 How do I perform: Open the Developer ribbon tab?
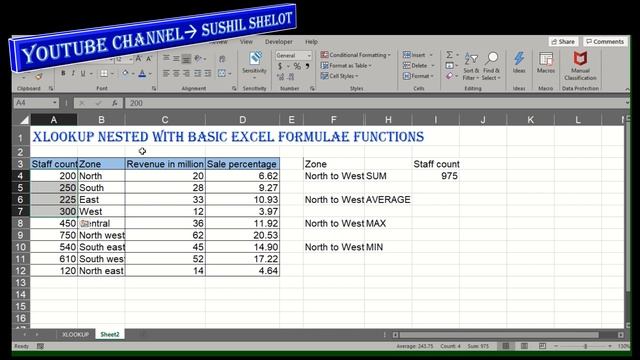tap(279, 42)
